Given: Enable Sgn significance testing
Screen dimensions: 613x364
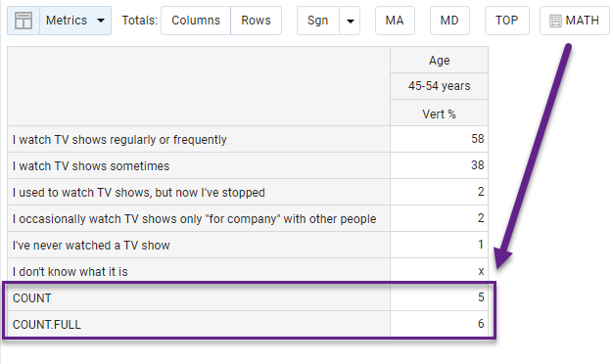Looking at the screenshot, I should click(x=318, y=21).
